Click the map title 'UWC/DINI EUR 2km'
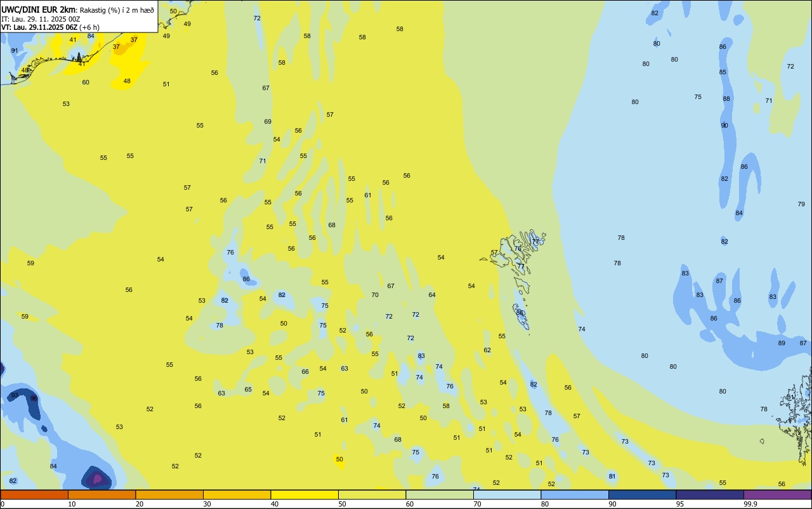The width and height of the screenshot is (812, 509). pyautogui.click(x=39, y=9)
